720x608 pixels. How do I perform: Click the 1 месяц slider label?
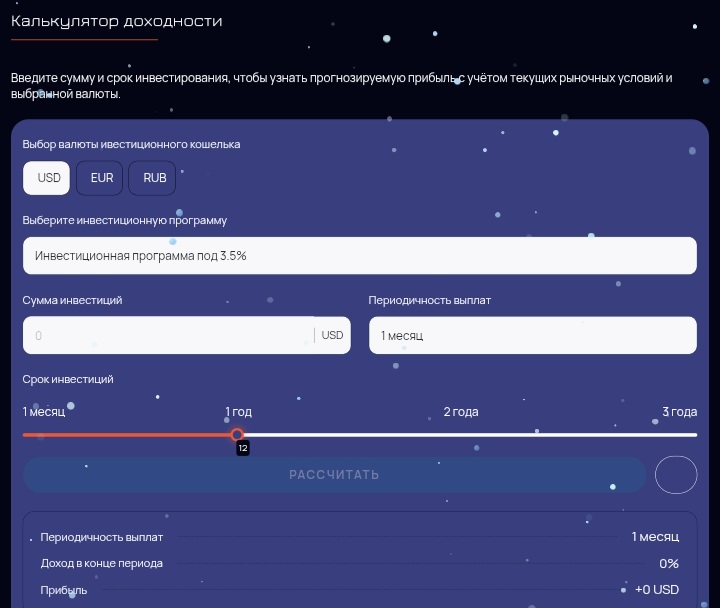[x=44, y=412]
